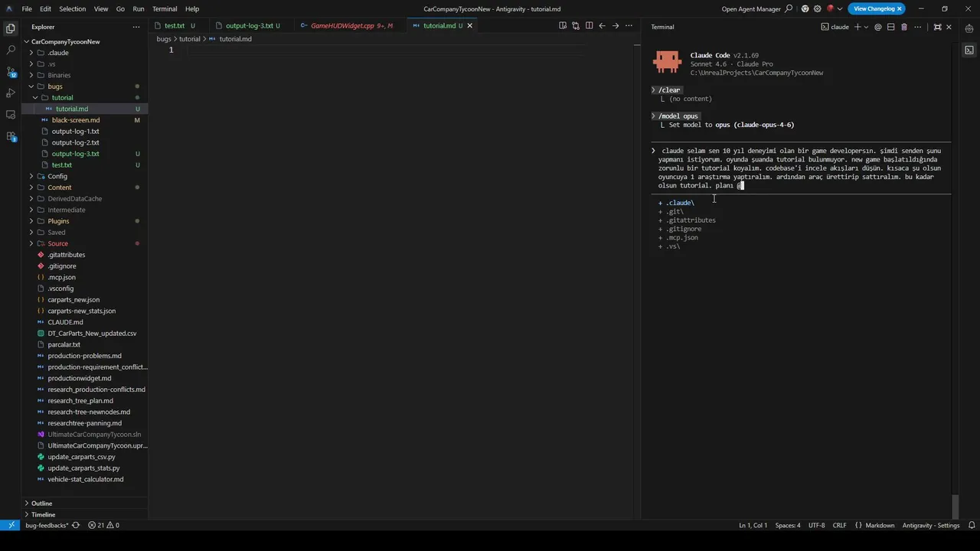Viewport: 980px width, 551px height.
Task: Kill terminal with trash icon
Action: [904, 27]
